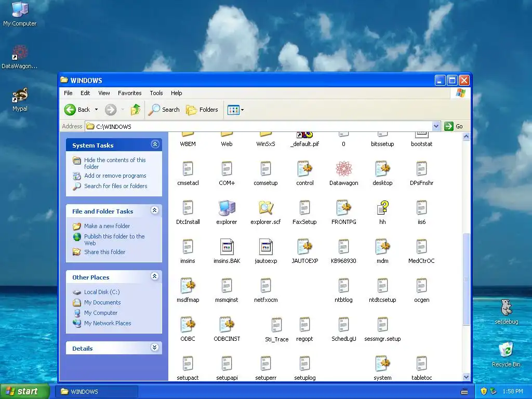Viewport: 532px width, 399px height.
Task: Collapse the Other Places panel
Action: [x=155, y=276]
